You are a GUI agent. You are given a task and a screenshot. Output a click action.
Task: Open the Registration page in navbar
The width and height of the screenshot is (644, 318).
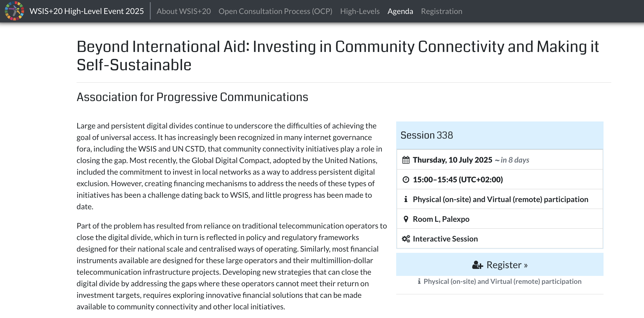441,11
